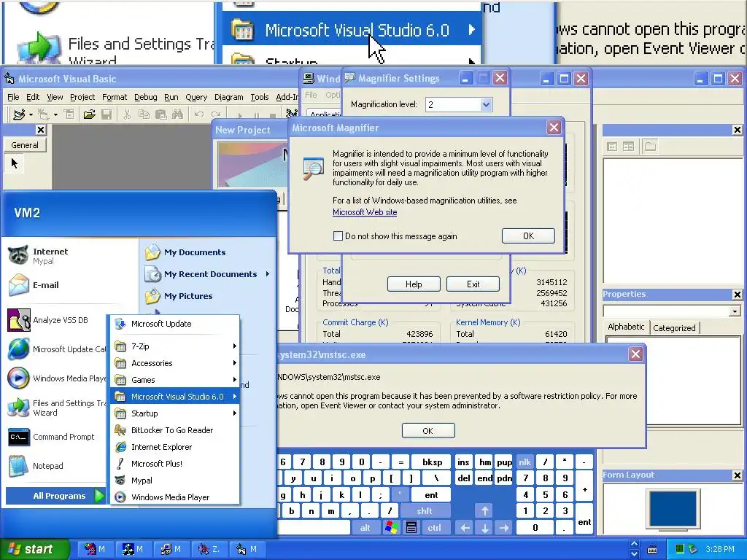The height and width of the screenshot is (560, 747).
Task: Open the Magnification level dropdown
Action: pyautogui.click(x=485, y=105)
